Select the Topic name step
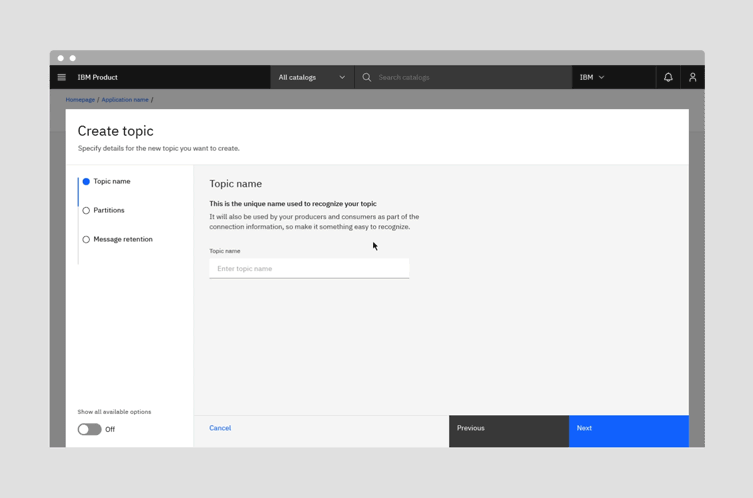The image size is (753, 498). tap(111, 182)
